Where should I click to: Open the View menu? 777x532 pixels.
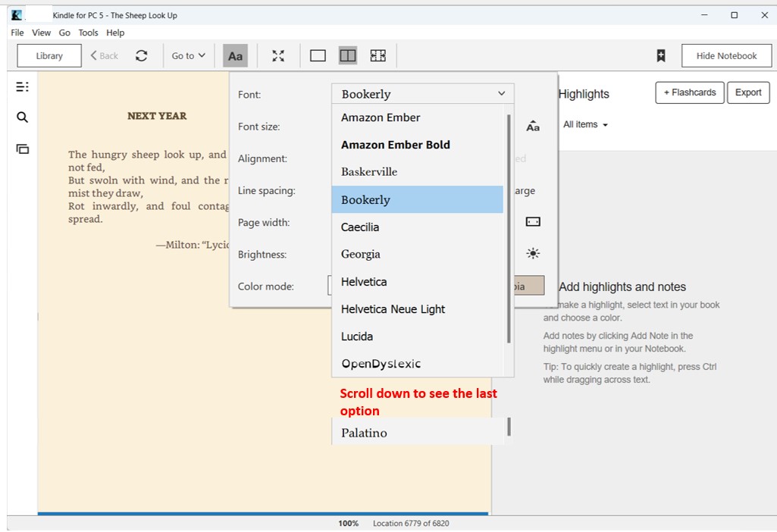point(41,33)
